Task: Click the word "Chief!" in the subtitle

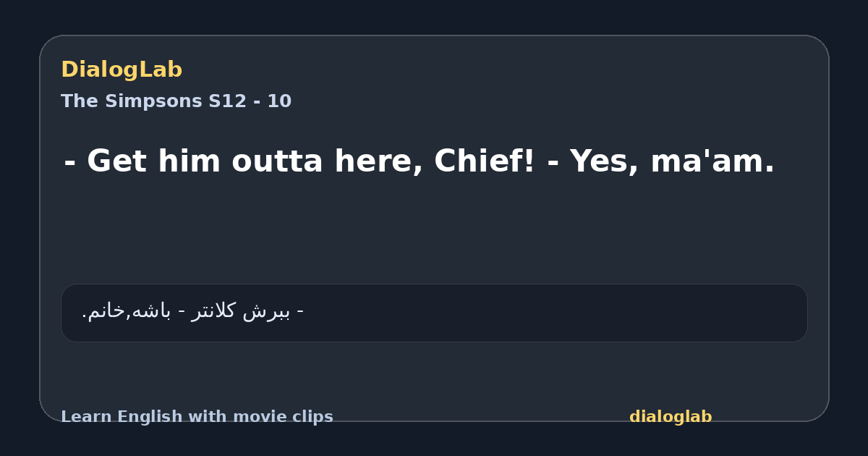Action: (x=485, y=161)
